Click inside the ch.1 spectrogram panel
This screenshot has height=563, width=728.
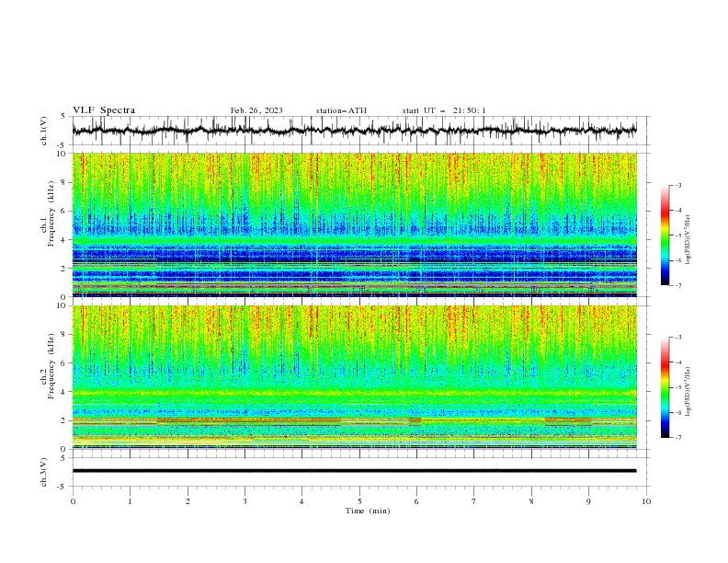[x=354, y=224]
